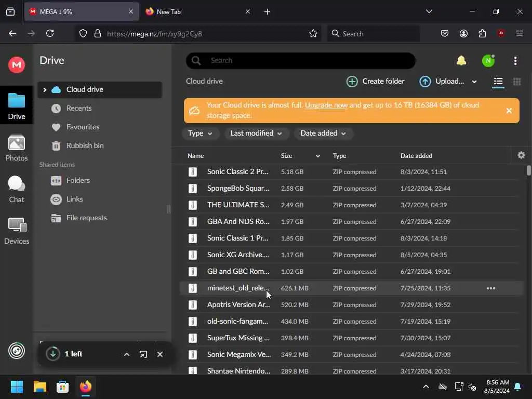This screenshot has width=532, height=399.
Task: Open the Extensions puzzle icon
Action: 482,33
